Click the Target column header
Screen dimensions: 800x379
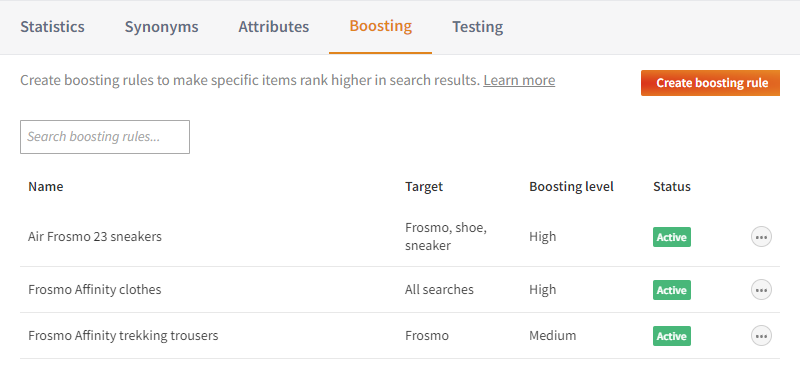pyautogui.click(x=424, y=187)
